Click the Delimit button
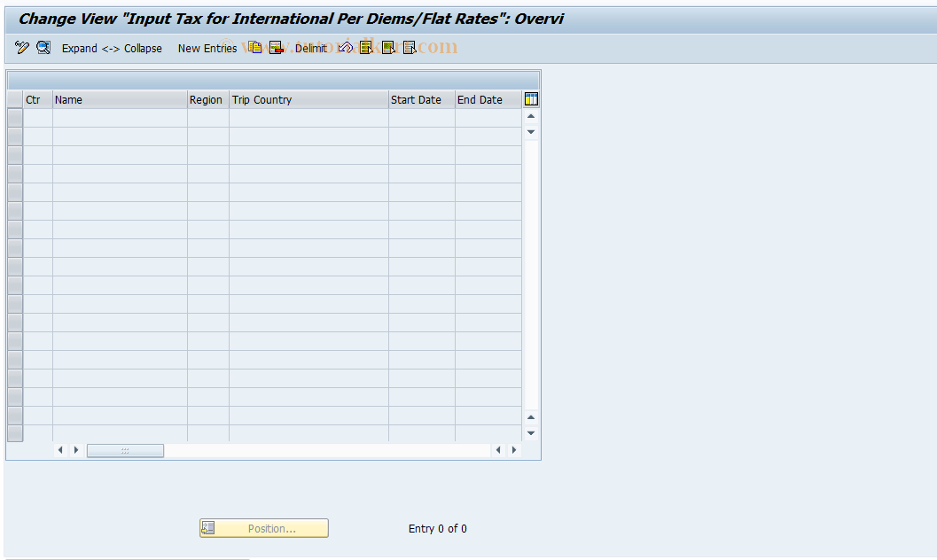 coord(311,49)
